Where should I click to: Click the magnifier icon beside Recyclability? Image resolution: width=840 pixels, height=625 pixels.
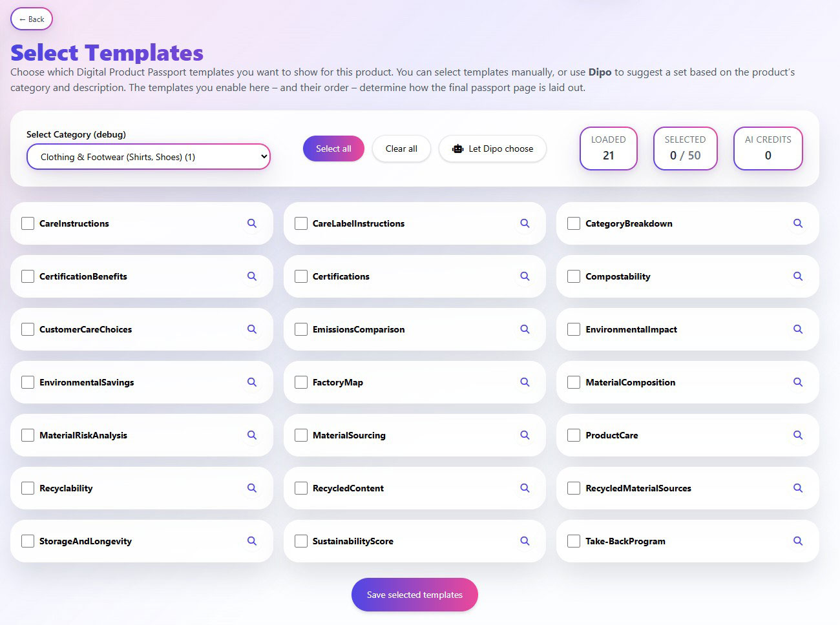click(251, 488)
